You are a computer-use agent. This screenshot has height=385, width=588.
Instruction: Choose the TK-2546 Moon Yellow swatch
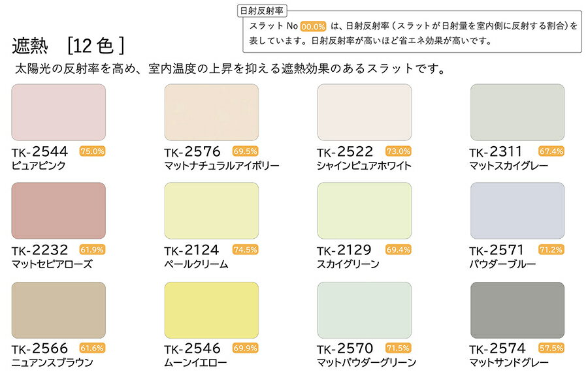pyautogui.click(x=211, y=310)
